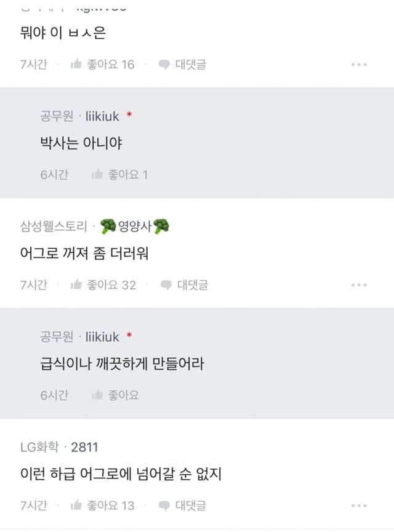Click reply icon on '어그로 꺼져 좀 더러워' comment
The width and height of the screenshot is (394, 532).
(x=166, y=285)
